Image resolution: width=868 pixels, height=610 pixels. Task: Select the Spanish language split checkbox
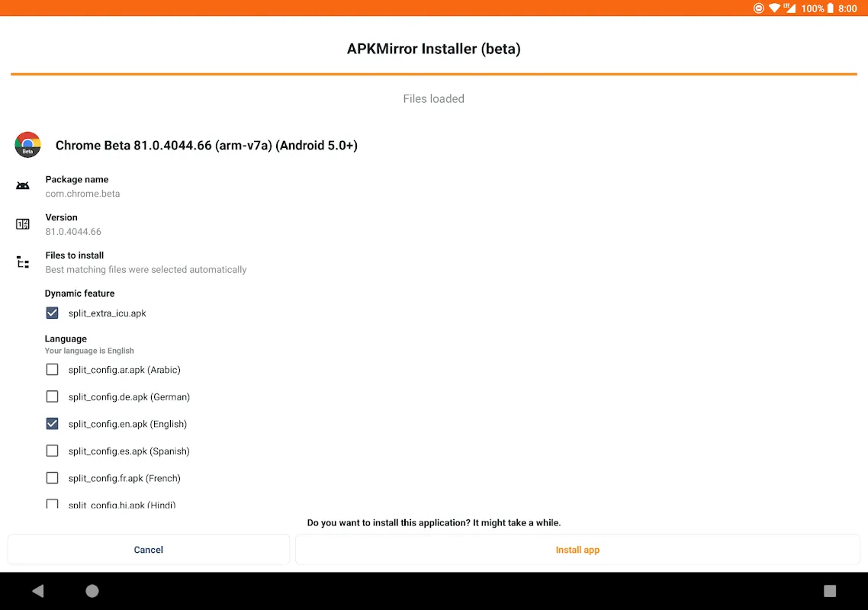[52, 451]
